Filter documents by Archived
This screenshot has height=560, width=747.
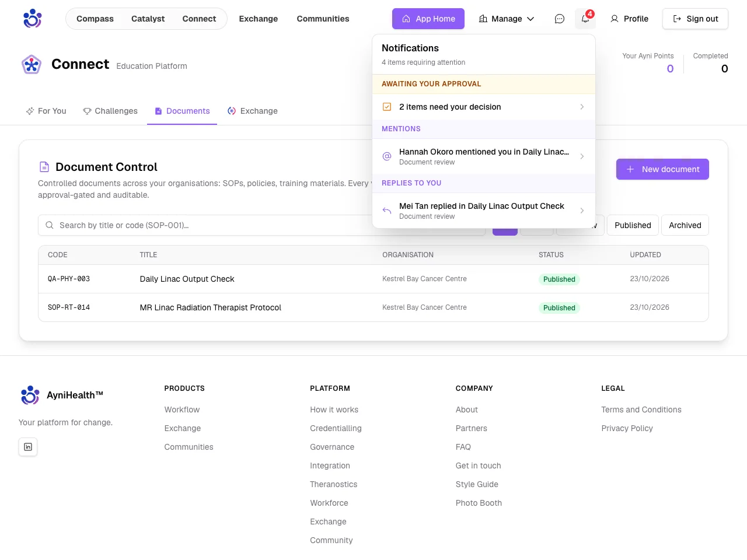coord(685,225)
